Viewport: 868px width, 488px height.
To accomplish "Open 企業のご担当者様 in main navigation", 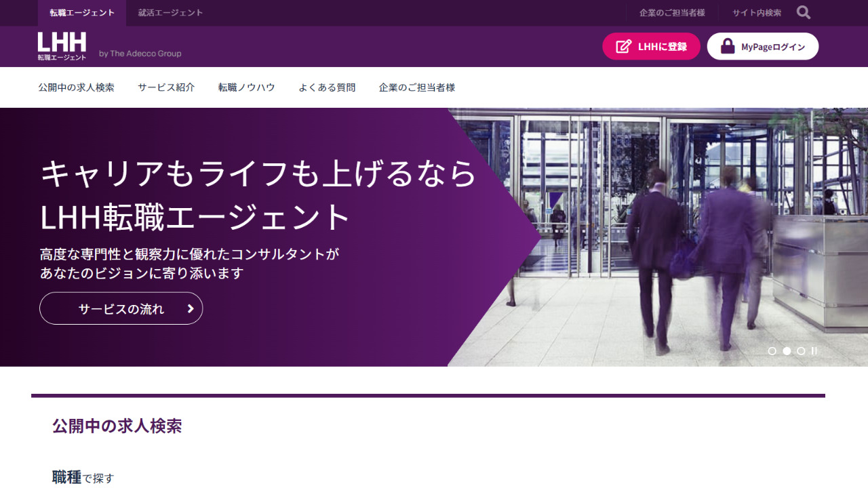I will coord(416,87).
